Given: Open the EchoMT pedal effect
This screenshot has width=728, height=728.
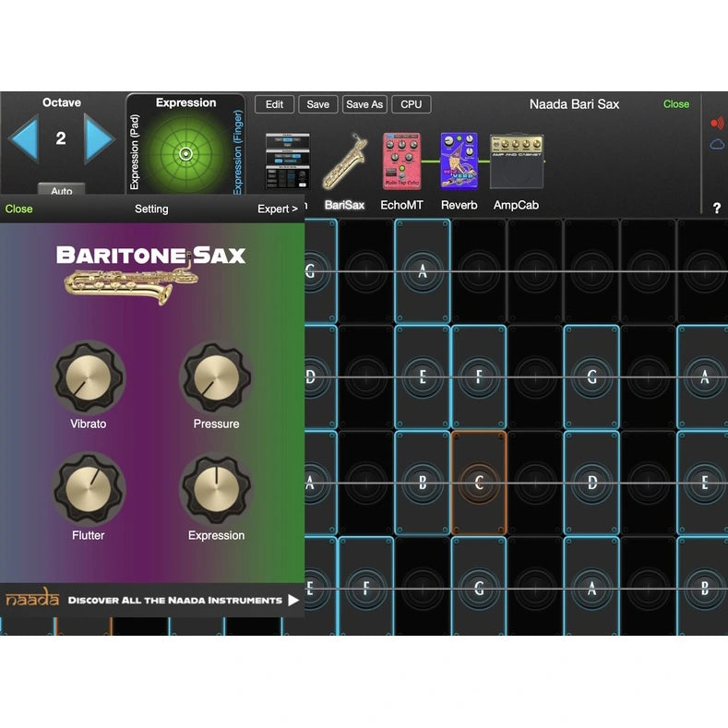Looking at the screenshot, I should (x=401, y=161).
